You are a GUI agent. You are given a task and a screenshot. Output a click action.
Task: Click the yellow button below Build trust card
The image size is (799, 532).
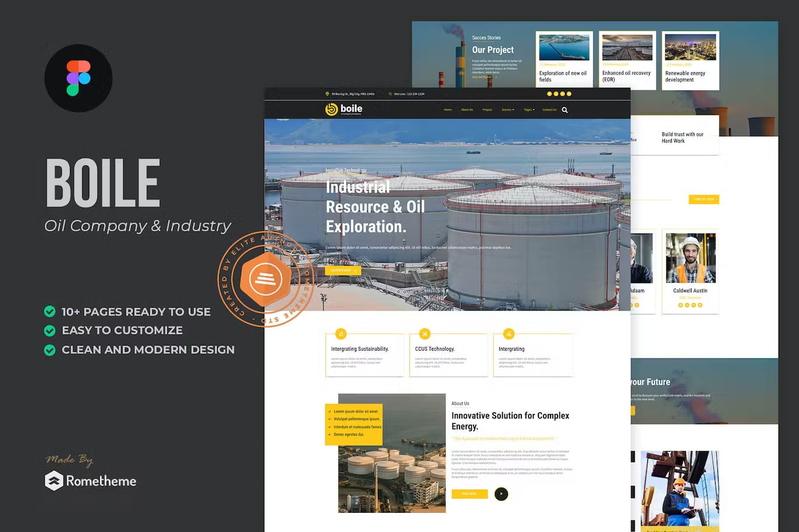704,199
